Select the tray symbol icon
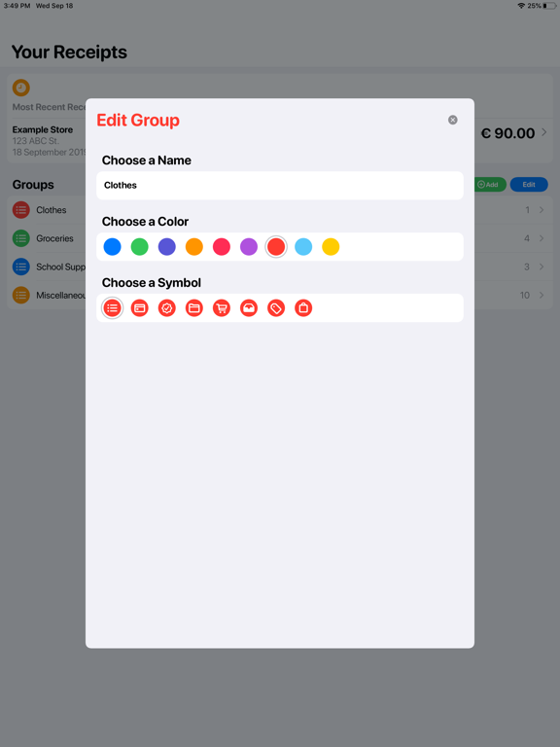Viewport: 560px width, 747px height. click(249, 308)
